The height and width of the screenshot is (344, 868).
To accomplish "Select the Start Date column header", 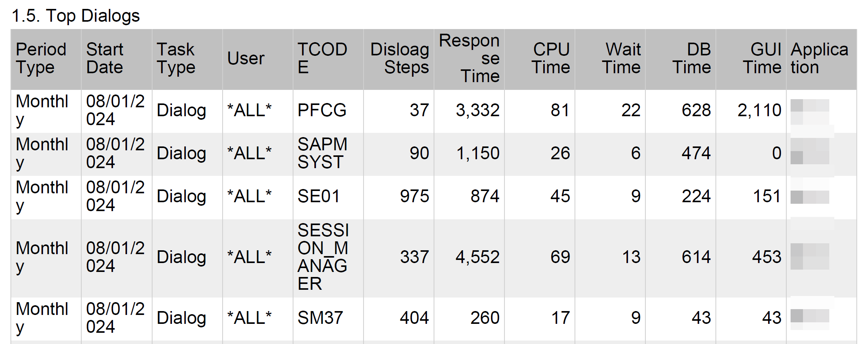I will point(105,58).
